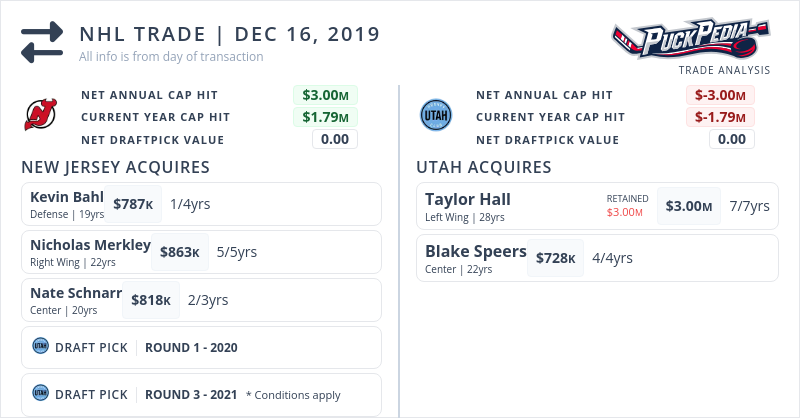This screenshot has height=418, width=800.
Task: Click the New Jersey Devils team logo
Action: 42,115
